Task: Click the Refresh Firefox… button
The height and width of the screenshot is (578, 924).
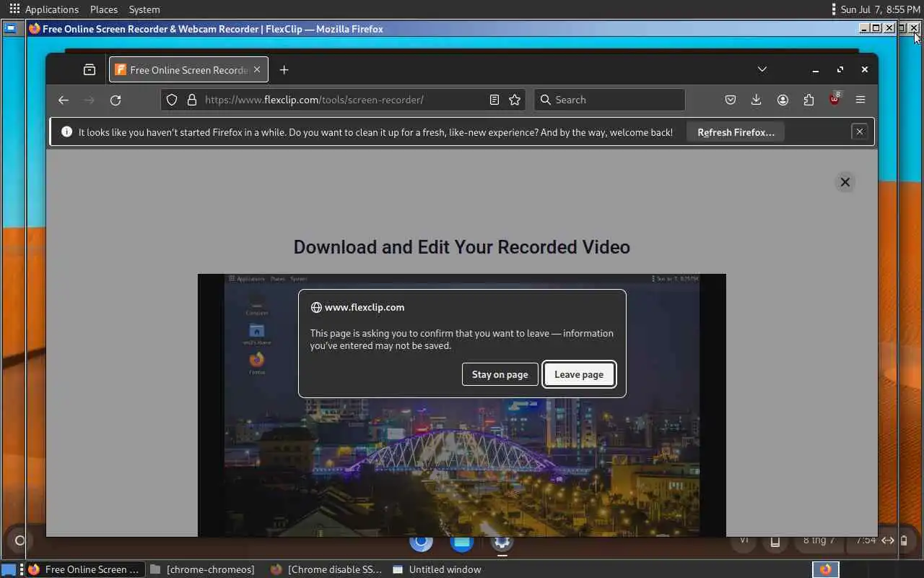Action: [736, 132]
